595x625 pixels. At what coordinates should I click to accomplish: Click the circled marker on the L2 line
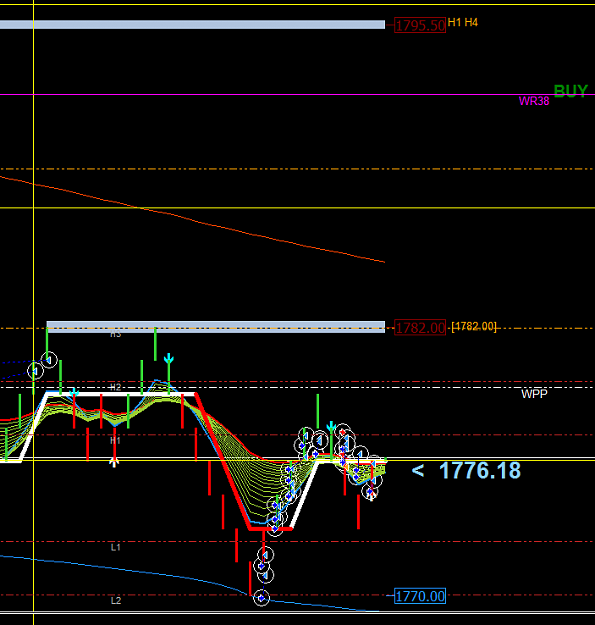pyautogui.click(x=261, y=598)
